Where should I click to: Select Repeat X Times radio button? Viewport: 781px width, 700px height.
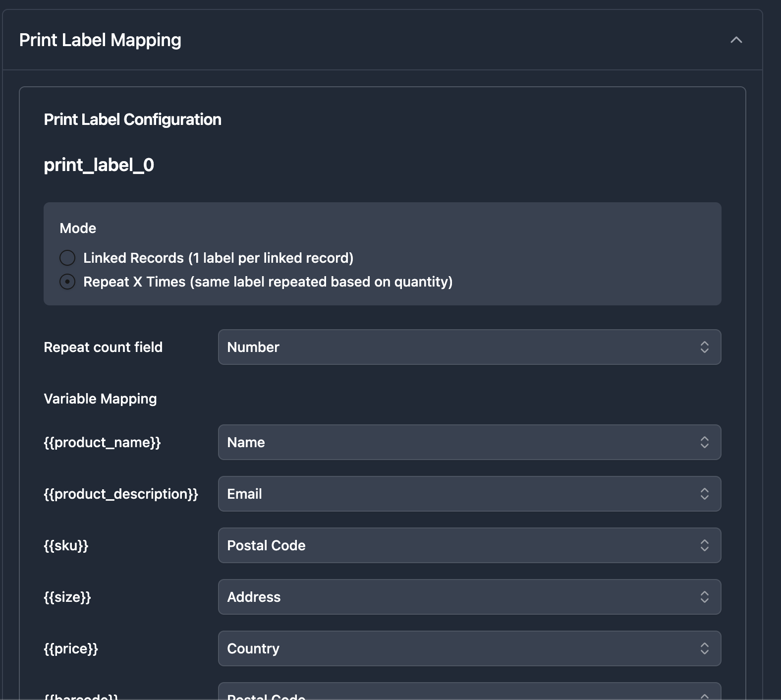pos(67,282)
